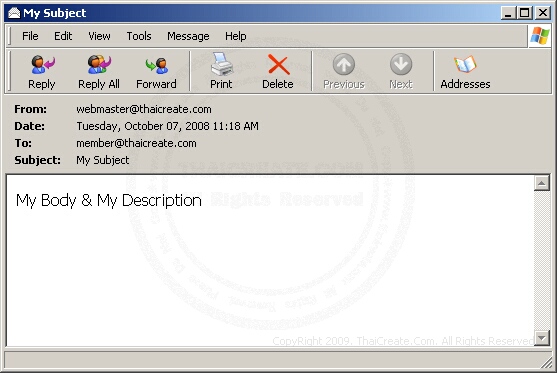Click sender address webmaster@thaicreate.com
Image resolution: width=557 pixels, height=373 pixels.
click(144, 109)
